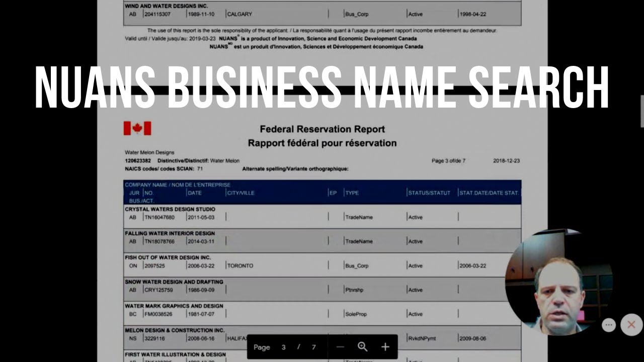Image resolution: width=644 pixels, height=362 pixels.
Task: Open webcam bubble more options dots
Action: click(609, 325)
